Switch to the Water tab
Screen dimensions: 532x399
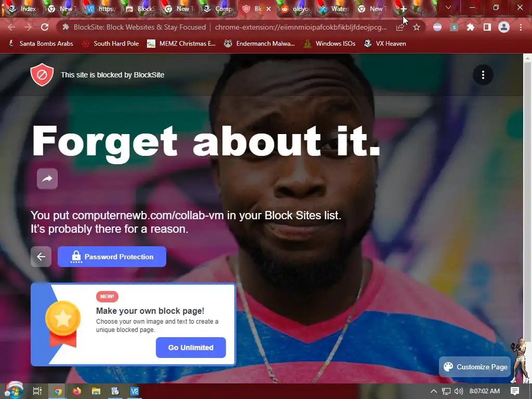click(x=335, y=9)
